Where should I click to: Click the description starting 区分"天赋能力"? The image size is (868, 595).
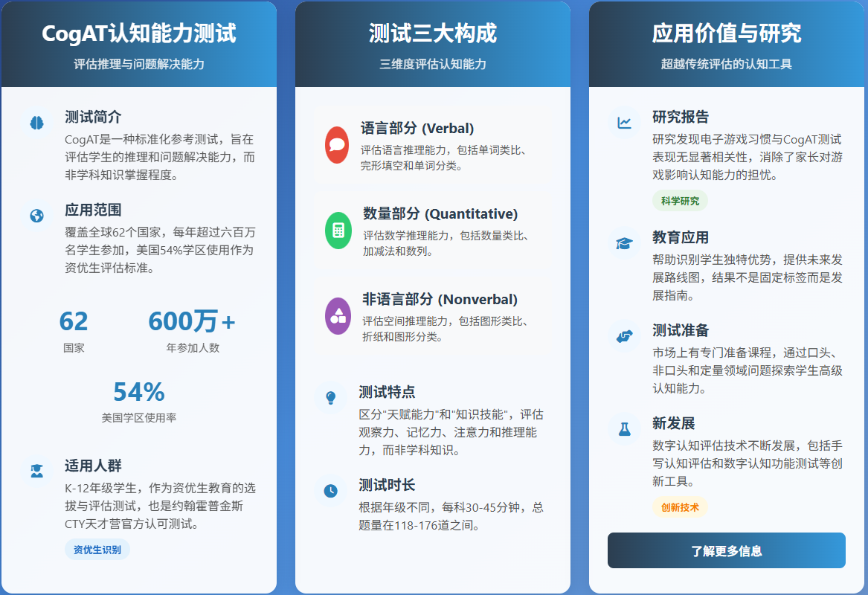pyautogui.click(x=451, y=432)
